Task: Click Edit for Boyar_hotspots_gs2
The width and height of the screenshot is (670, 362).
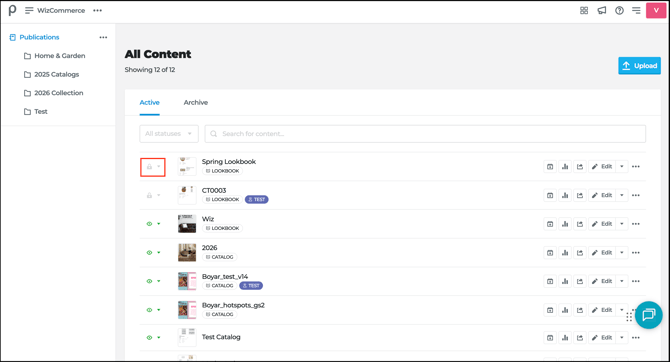Action: (x=602, y=310)
